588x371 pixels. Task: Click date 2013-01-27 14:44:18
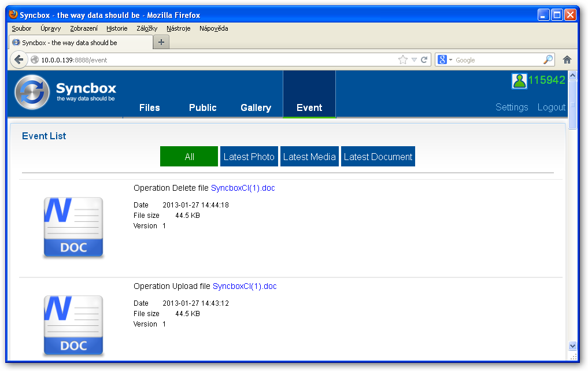196,205
